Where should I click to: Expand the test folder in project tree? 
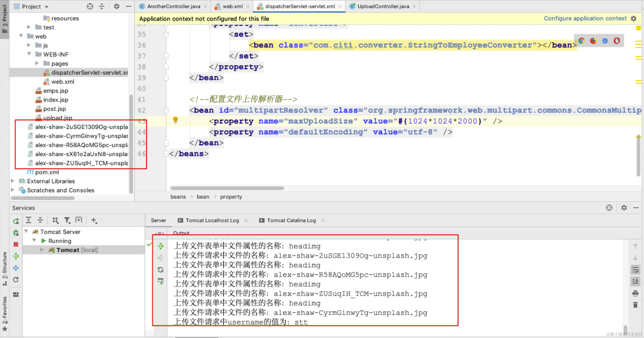(x=29, y=27)
